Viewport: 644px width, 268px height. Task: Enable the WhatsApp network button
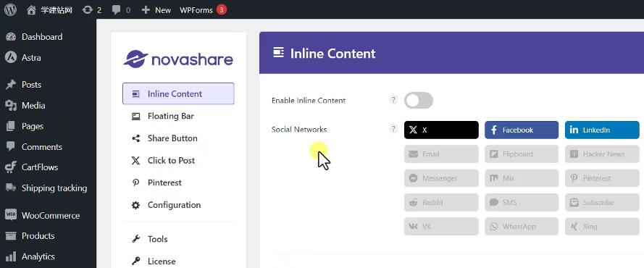(x=521, y=227)
